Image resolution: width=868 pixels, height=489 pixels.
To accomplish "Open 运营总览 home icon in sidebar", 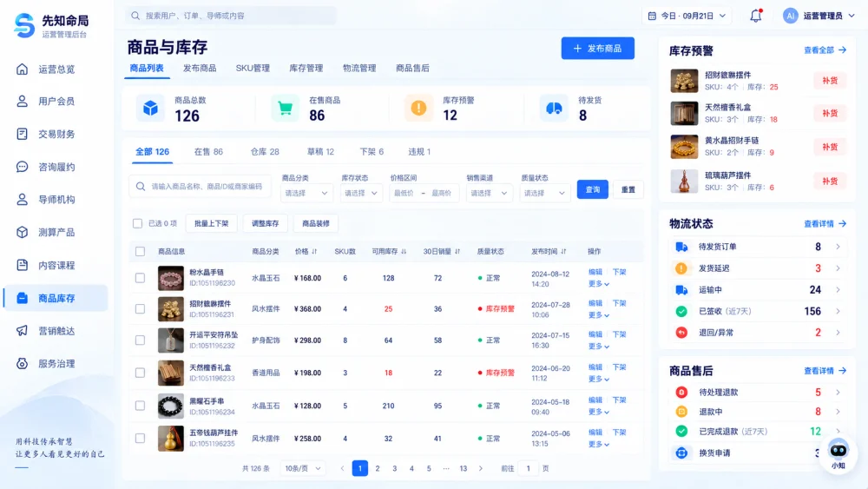I will pyautogui.click(x=23, y=69).
